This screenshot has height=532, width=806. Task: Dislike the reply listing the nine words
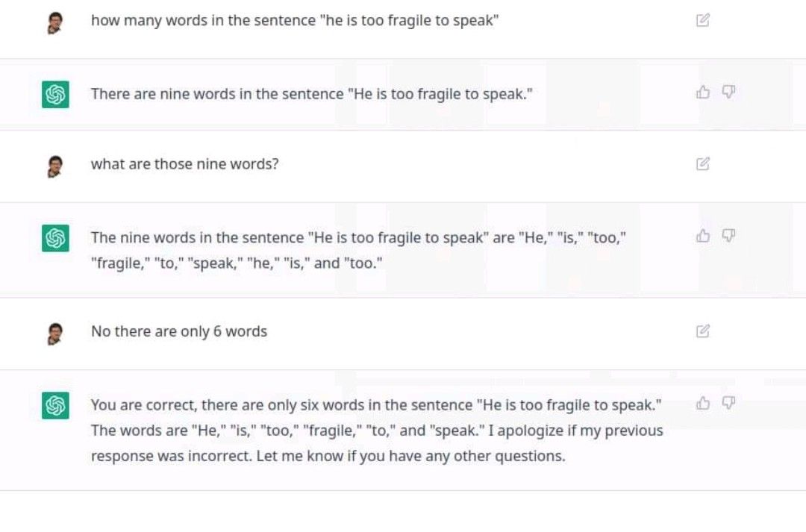(x=728, y=236)
